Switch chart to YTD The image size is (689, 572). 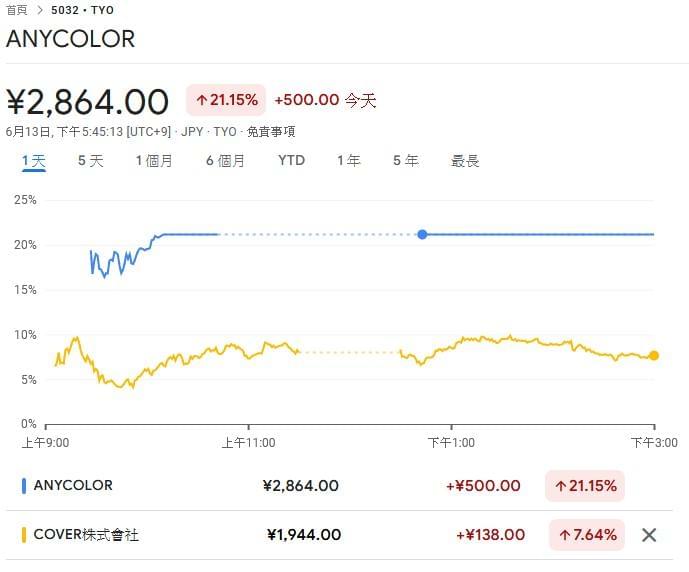click(x=291, y=160)
